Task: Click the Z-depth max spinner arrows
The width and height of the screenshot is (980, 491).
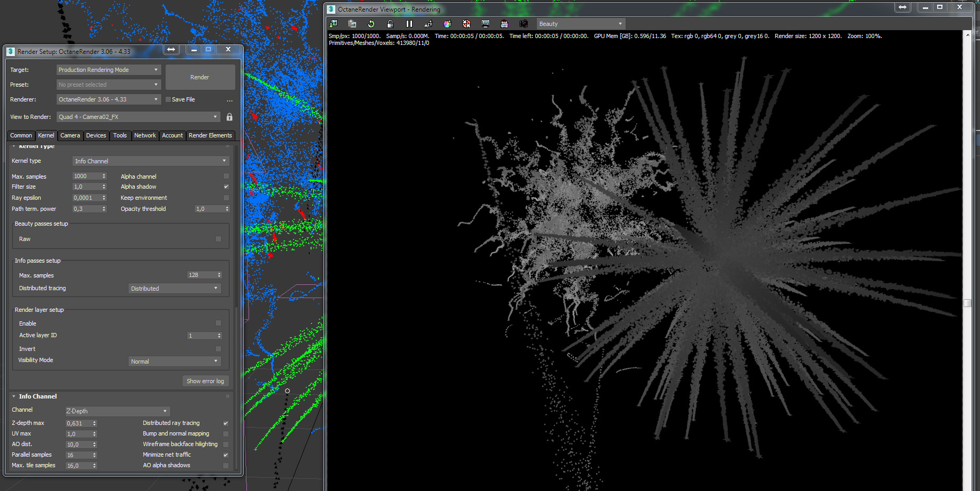Action: [95, 423]
